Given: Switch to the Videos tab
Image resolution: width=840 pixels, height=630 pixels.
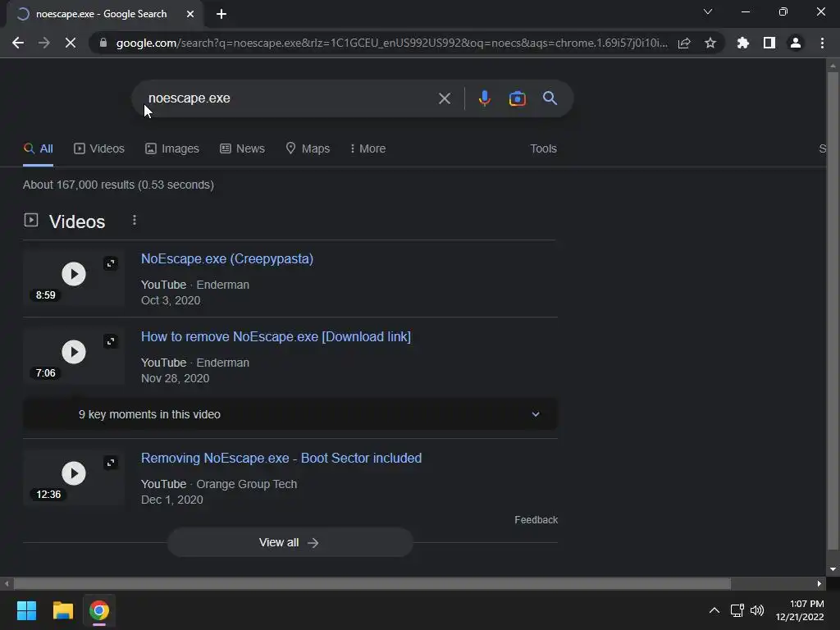Looking at the screenshot, I should 99,149.
